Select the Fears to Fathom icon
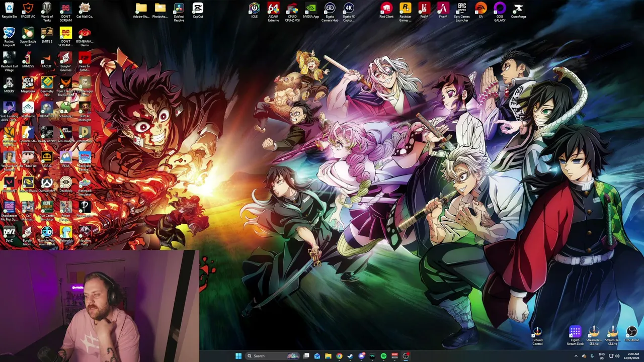This screenshot has width=644, height=362. tap(85, 62)
